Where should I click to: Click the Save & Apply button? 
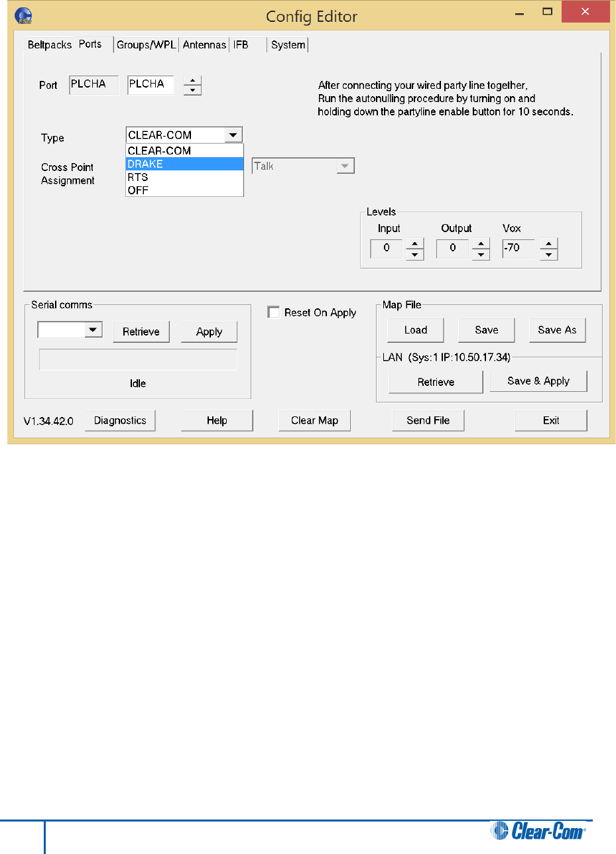tap(538, 381)
